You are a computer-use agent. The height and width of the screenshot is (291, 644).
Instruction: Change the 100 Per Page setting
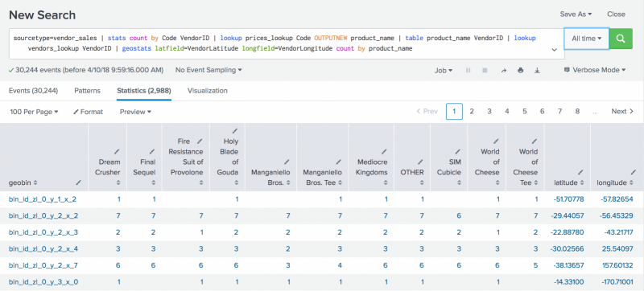click(34, 112)
